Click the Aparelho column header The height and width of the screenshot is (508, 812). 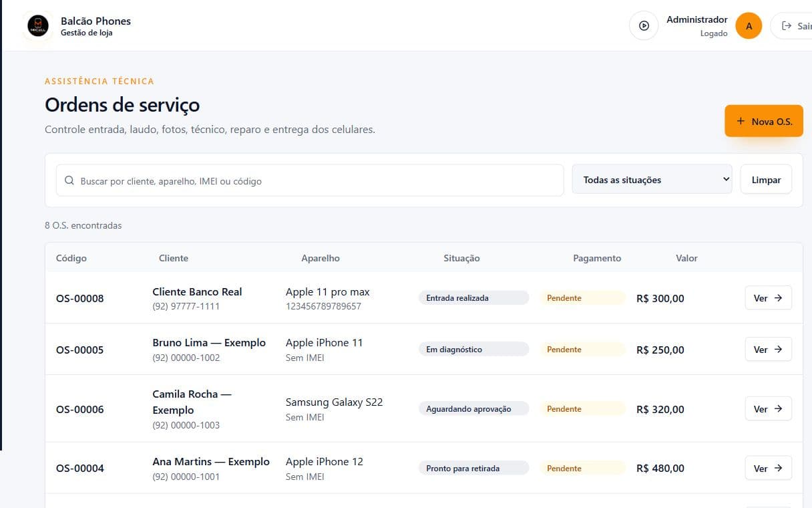321,258
